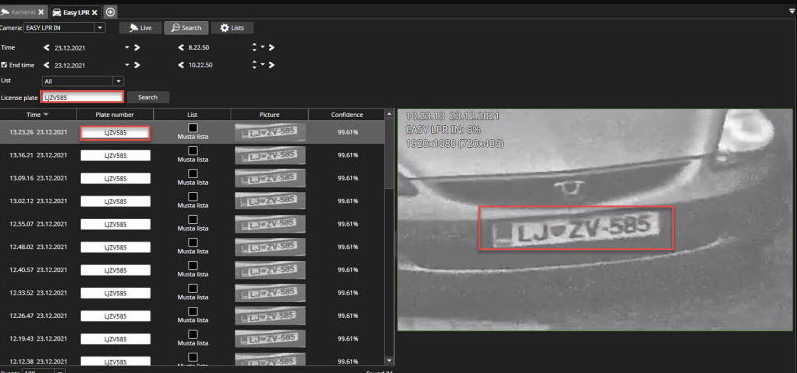Click results scrollbar up arrow
This screenshot has width=797, height=373.
390,114
